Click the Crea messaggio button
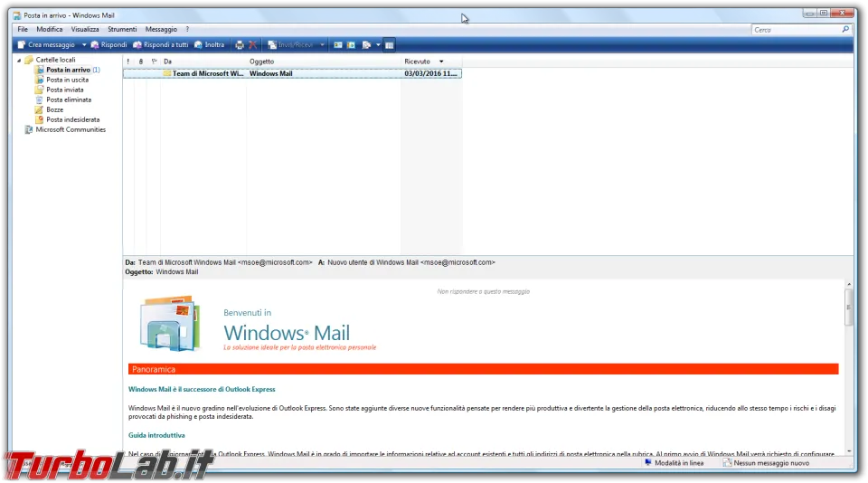The height and width of the screenshot is (483, 868). point(46,45)
